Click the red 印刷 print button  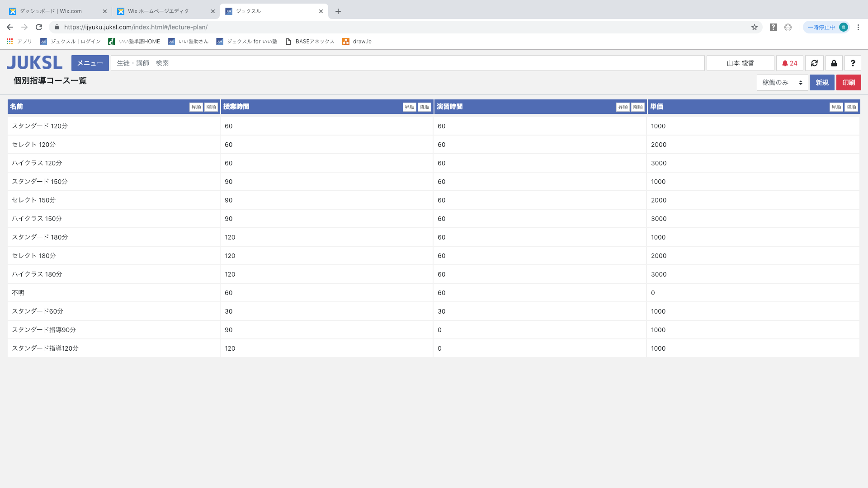click(x=849, y=83)
